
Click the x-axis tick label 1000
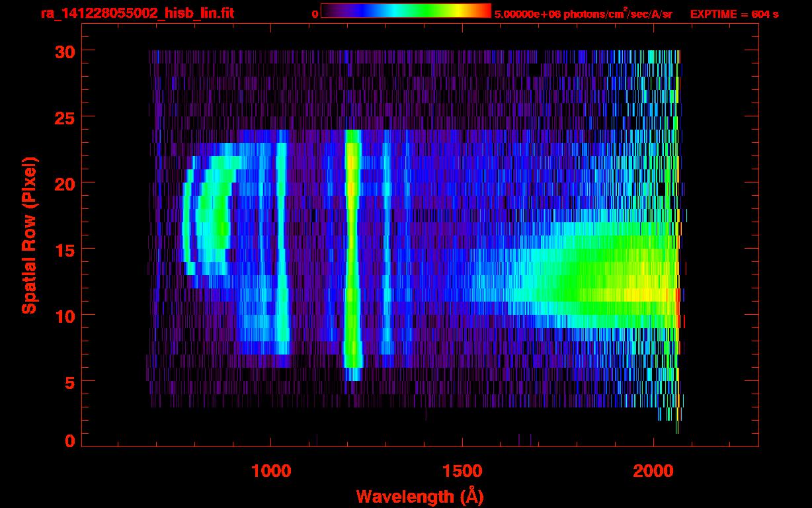271,471
